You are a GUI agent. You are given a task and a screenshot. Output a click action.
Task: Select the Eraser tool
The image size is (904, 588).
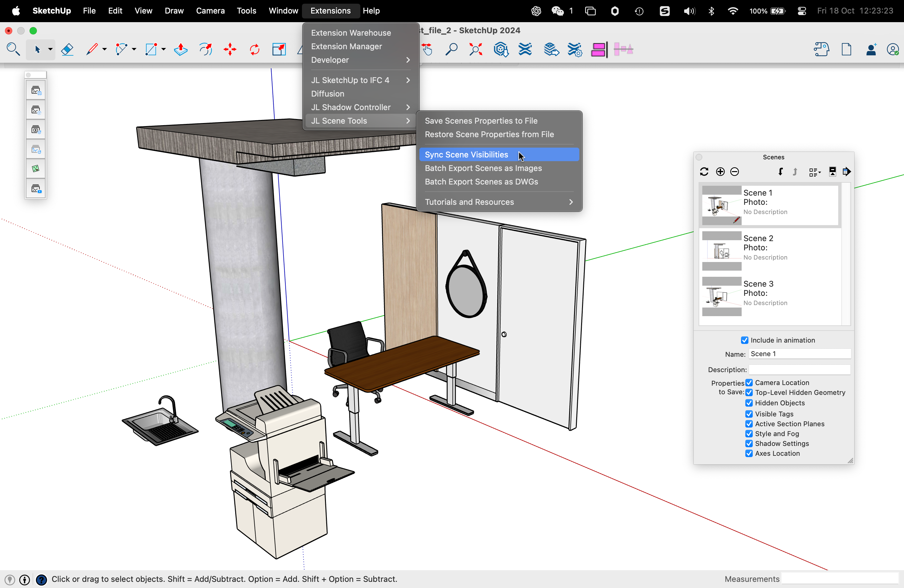pos(67,50)
